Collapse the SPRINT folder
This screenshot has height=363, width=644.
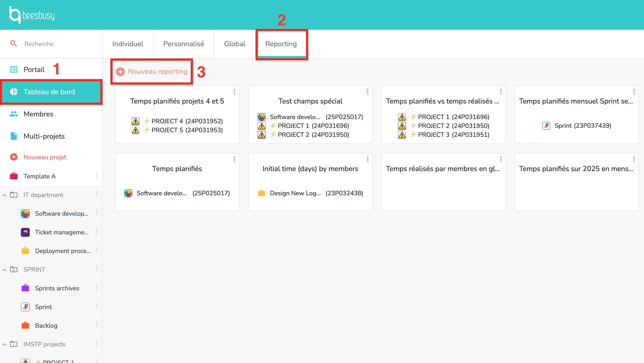click(x=4, y=270)
